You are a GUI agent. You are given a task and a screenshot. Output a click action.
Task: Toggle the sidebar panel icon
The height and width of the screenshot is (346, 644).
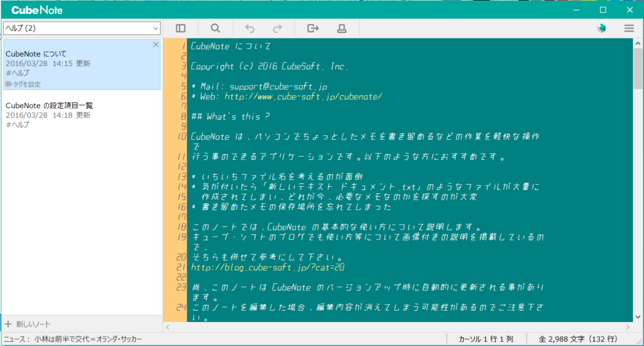click(x=180, y=28)
